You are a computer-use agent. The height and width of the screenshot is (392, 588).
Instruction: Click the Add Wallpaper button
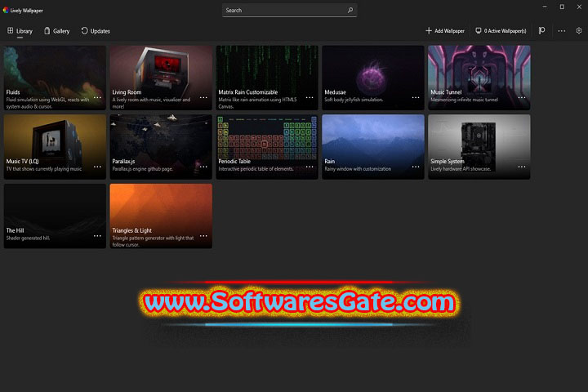[445, 31]
